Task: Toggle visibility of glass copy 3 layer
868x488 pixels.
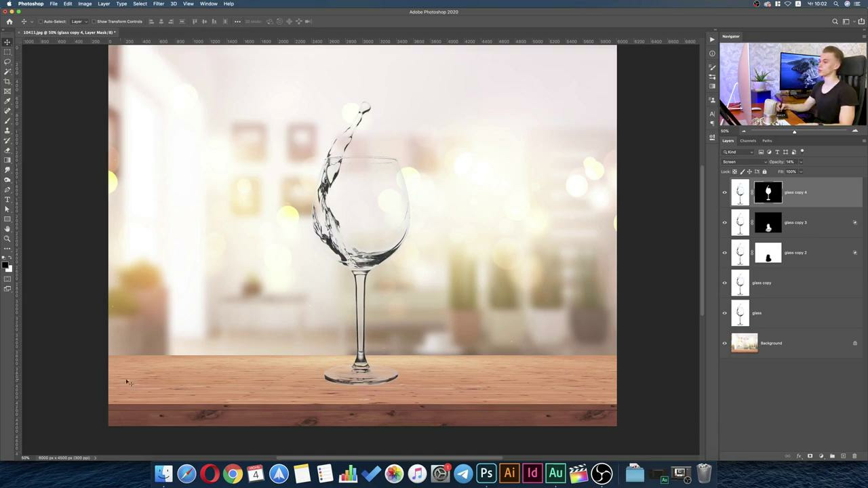Action: point(724,222)
